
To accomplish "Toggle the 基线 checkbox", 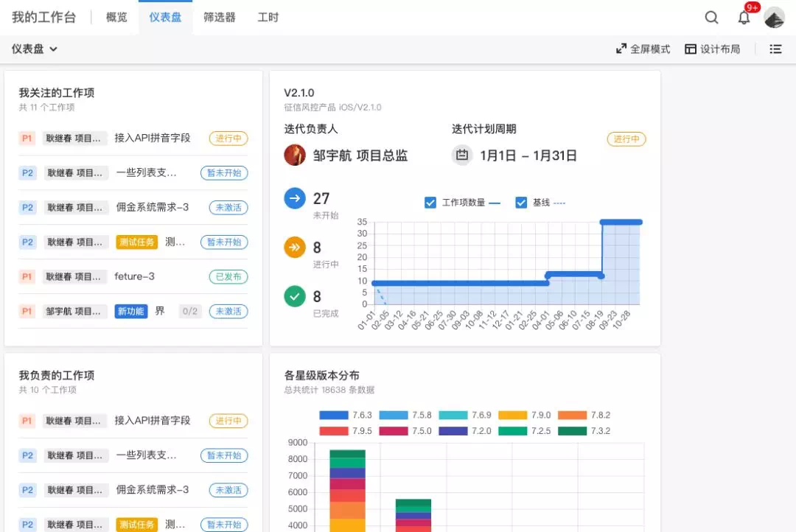I will coord(521,203).
